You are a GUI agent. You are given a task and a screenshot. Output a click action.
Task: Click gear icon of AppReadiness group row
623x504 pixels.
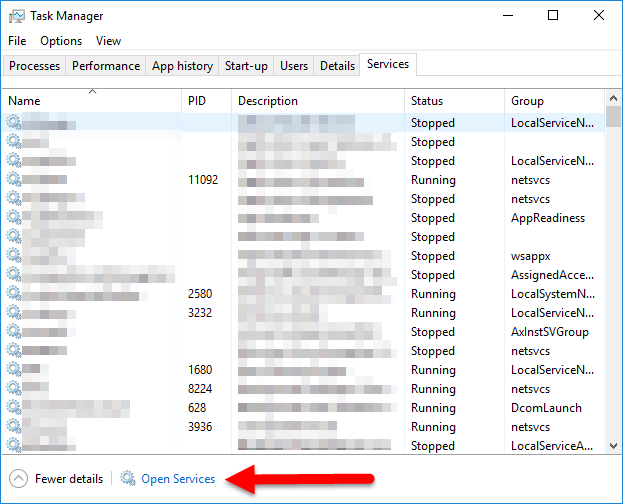(x=14, y=217)
